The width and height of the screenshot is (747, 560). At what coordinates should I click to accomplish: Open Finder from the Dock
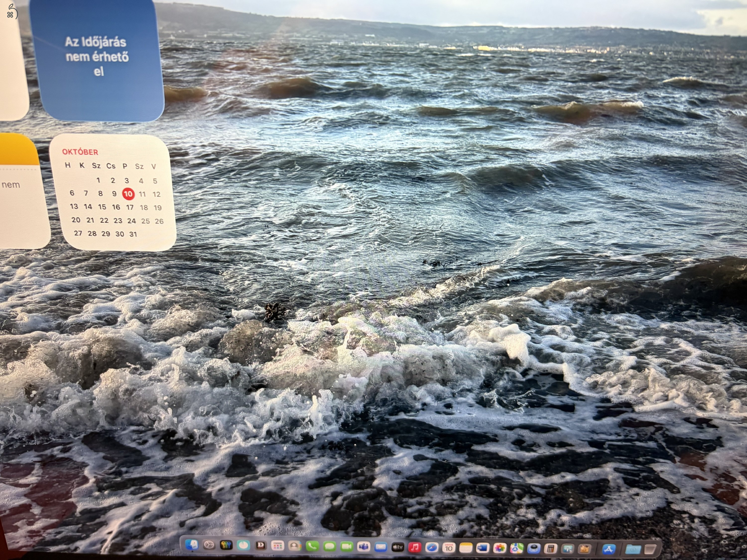click(x=192, y=545)
